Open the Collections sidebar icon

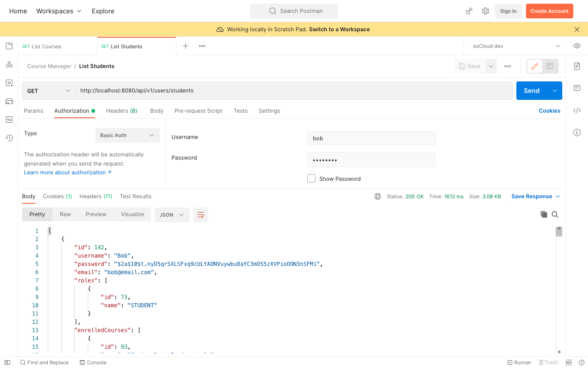pyautogui.click(x=9, y=46)
